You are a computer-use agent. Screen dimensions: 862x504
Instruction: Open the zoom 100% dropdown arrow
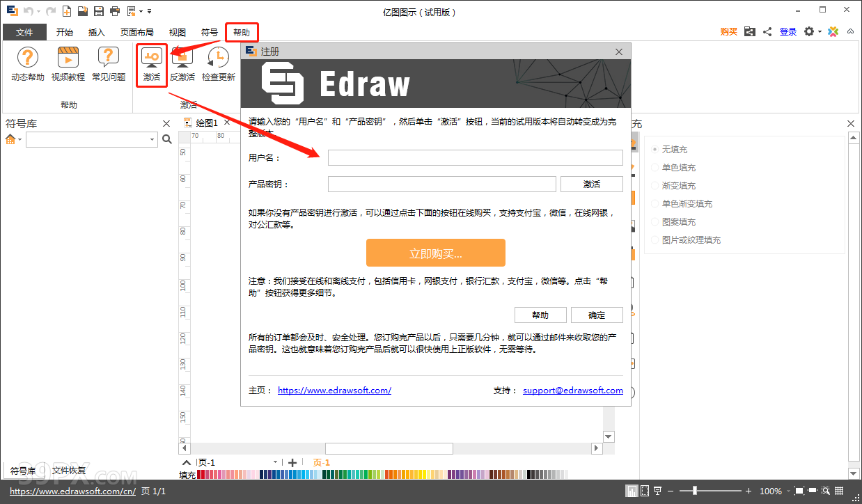[787, 491]
